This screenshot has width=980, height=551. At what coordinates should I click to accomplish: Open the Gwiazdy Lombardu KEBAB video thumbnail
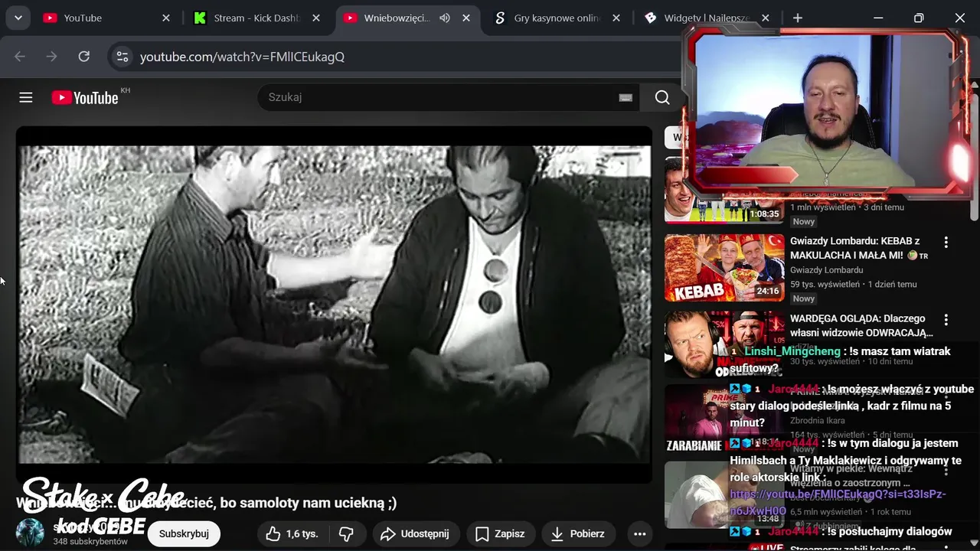tap(724, 268)
